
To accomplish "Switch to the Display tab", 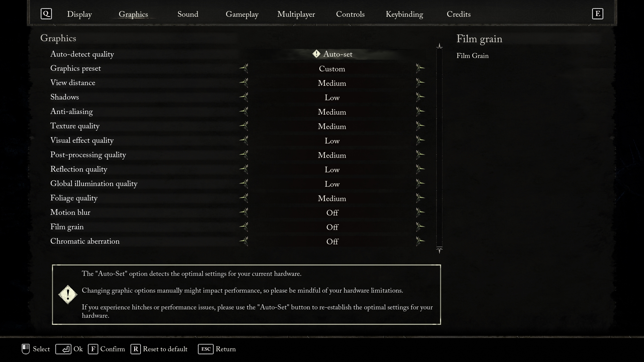I will click(79, 14).
